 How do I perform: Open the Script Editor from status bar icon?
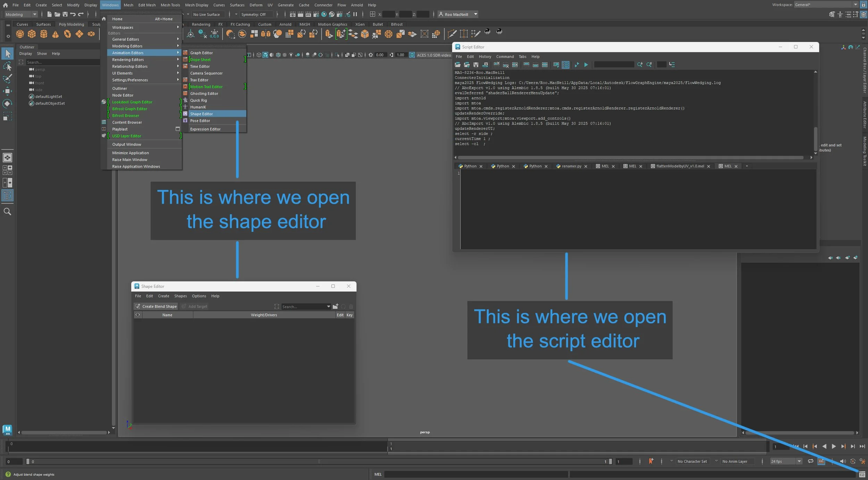862,474
